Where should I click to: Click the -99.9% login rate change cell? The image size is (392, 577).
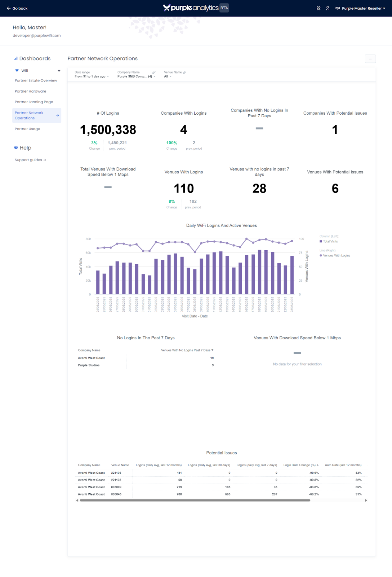[x=314, y=473]
